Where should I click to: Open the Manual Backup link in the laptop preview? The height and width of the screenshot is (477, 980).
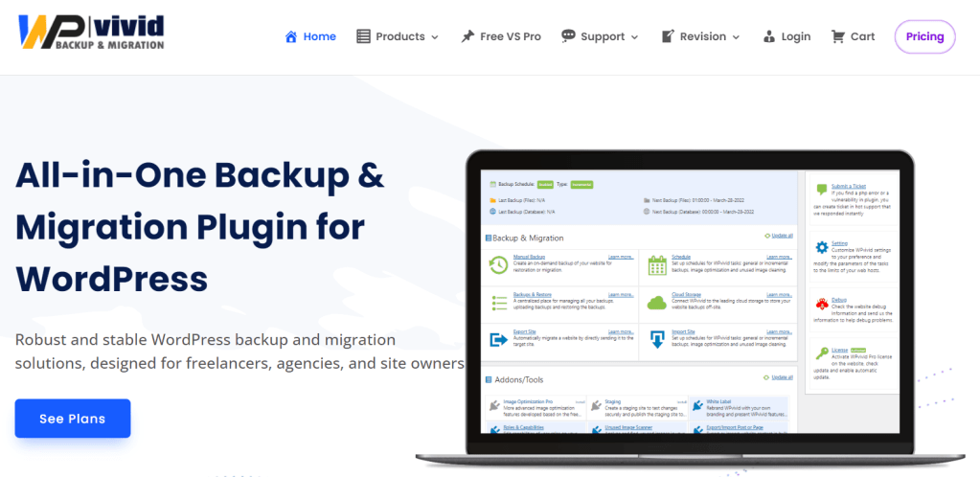point(529,257)
